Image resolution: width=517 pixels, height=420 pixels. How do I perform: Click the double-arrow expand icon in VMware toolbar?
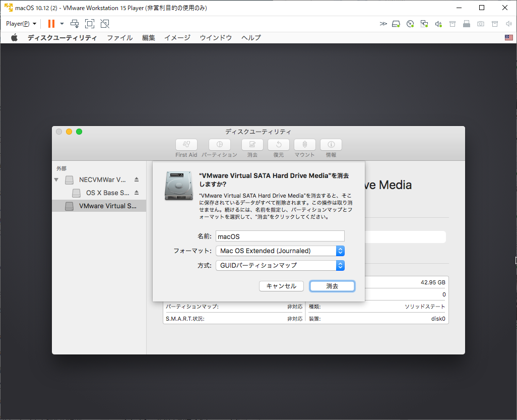(383, 24)
